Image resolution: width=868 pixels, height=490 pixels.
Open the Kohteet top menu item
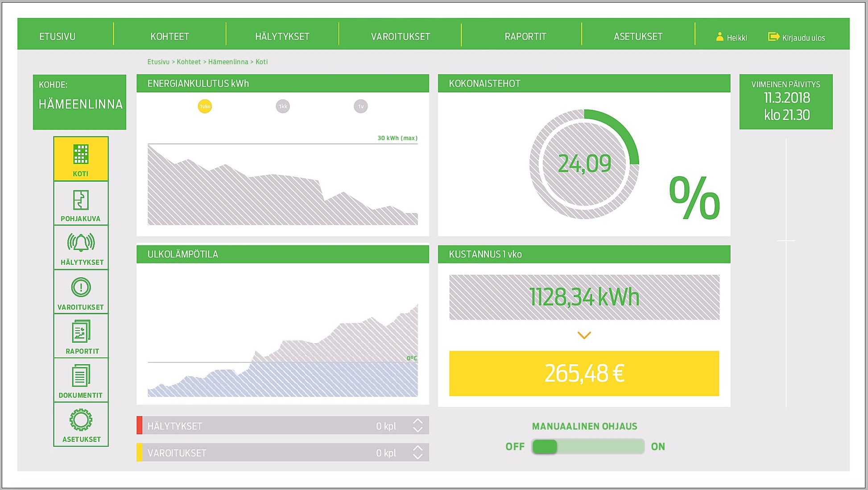[x=169, y=37]
